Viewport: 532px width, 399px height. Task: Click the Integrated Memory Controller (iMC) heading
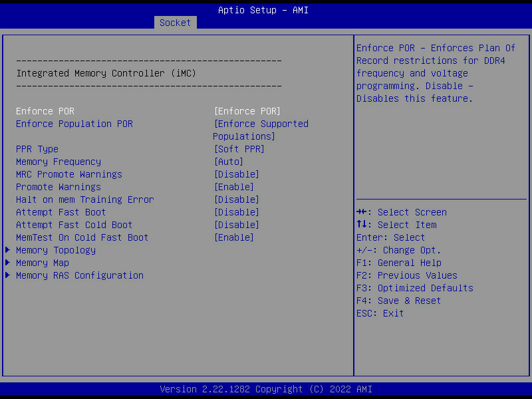(x=106, y=73)
